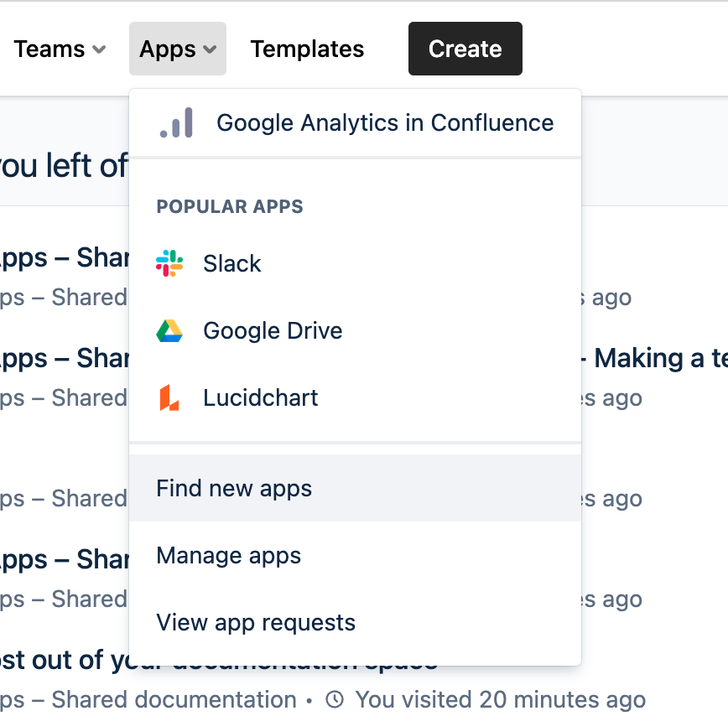Choose View app requests
The height and width of the screenshot is (716, 728).
(x=256, y=622)
